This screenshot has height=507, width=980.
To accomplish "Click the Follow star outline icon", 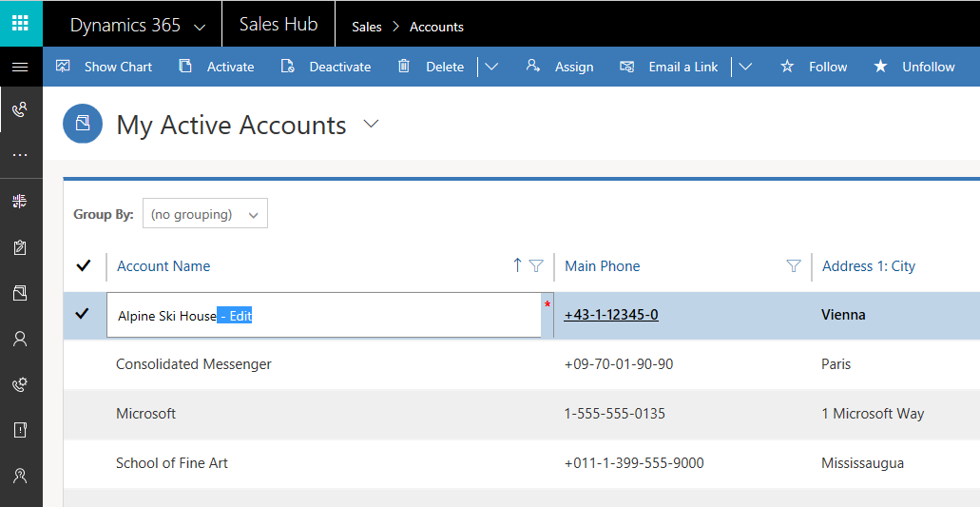I will click(x=787, y=67).
